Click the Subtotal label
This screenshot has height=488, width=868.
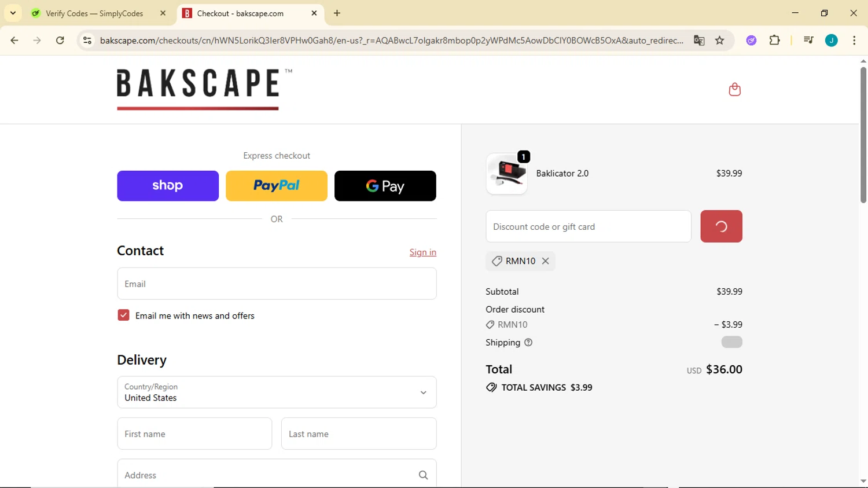(502, 292)
